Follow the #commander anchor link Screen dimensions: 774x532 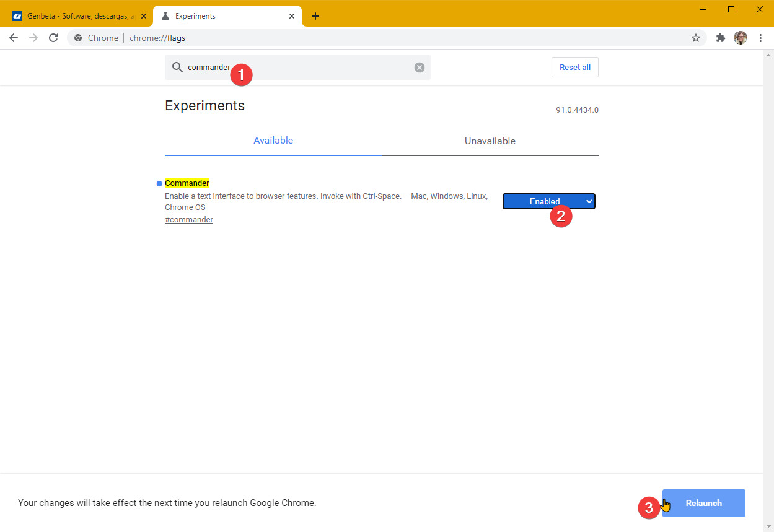(x=189, y=220)
